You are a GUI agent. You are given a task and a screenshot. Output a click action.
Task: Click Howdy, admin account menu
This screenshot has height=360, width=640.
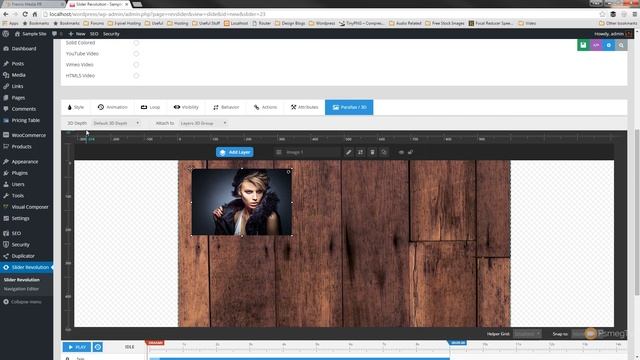613,34
